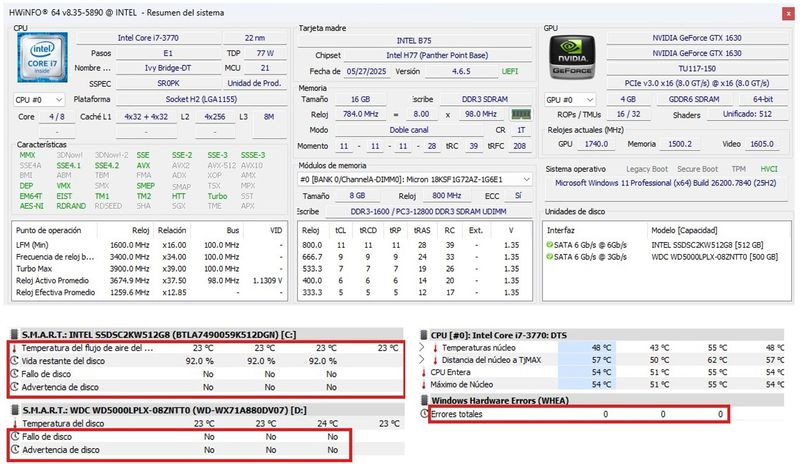This screenshot has height=464, width=800.
Task: Click the UEFI label next to BIOS version
Action: pos(510,71)
